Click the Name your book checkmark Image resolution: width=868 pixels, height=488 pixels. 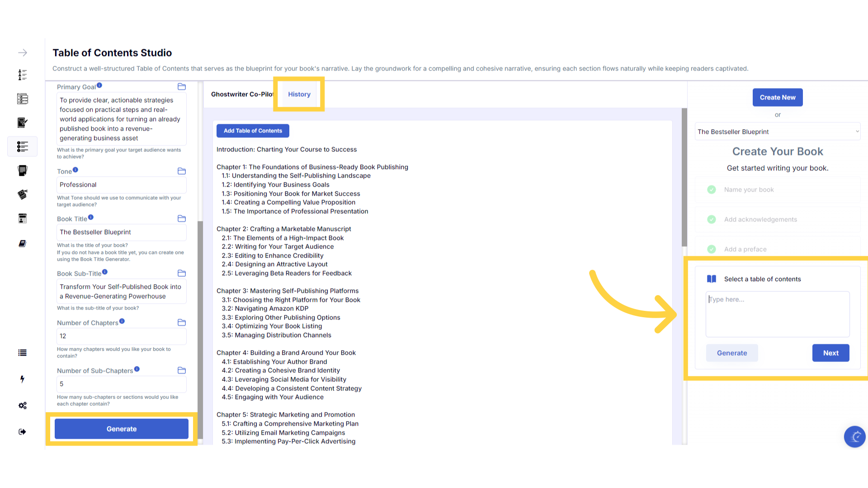coord(712,190)
